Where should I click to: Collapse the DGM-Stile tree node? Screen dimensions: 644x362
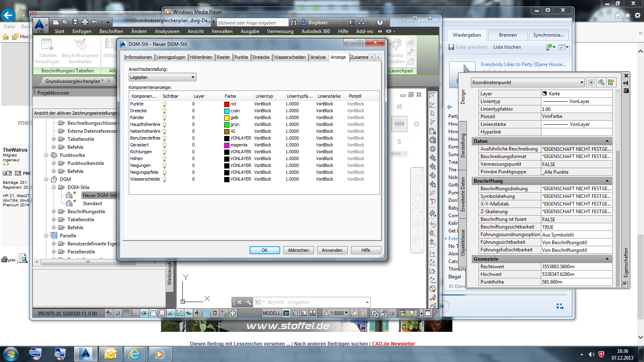(x=54, y=187)
